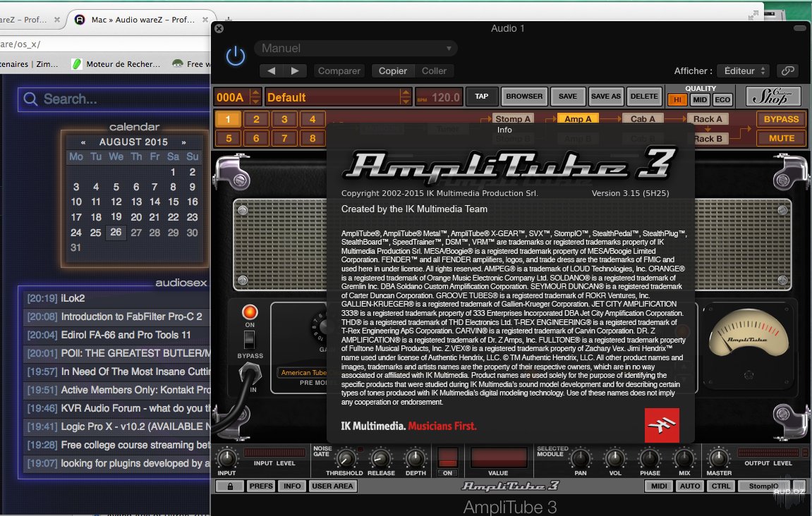
Task: Set quality to MID
Action: 700,100
